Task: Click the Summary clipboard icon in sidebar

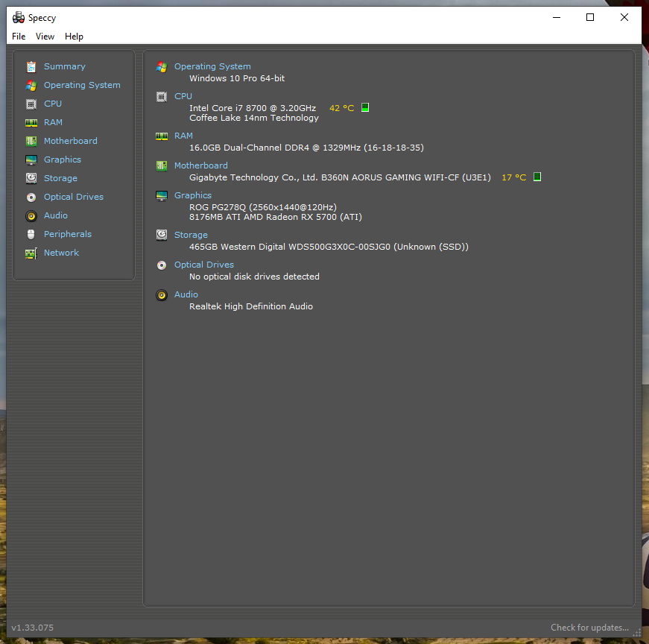Action: click(31, 66)
